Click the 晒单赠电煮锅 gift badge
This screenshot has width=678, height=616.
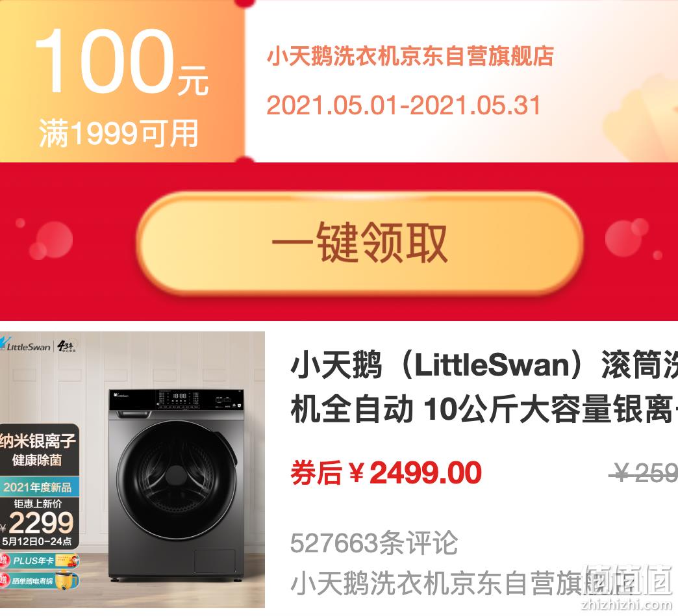40,580
